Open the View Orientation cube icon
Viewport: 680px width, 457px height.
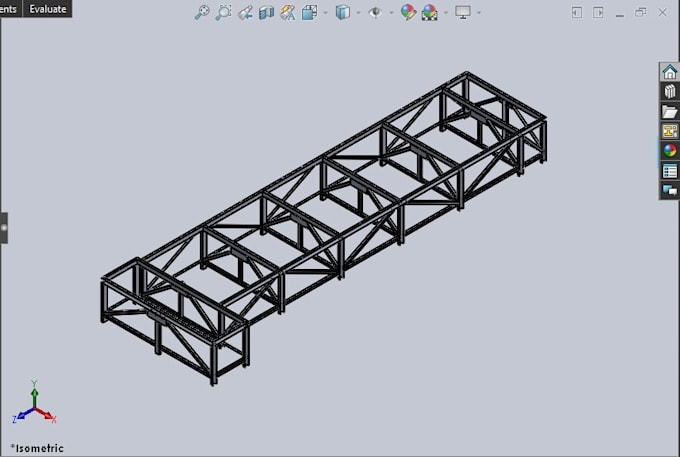point(309,12)
